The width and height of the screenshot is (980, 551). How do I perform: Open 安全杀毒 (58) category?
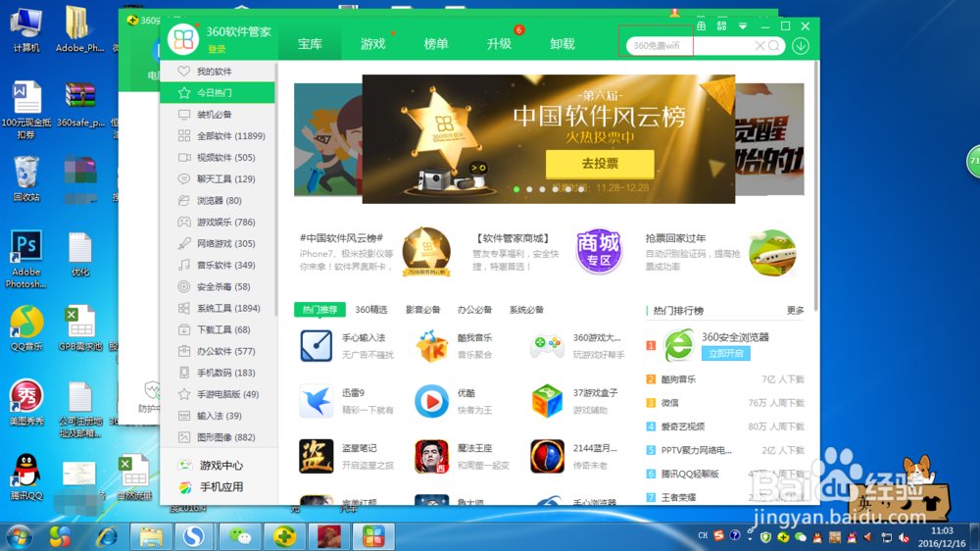point(218,286)
